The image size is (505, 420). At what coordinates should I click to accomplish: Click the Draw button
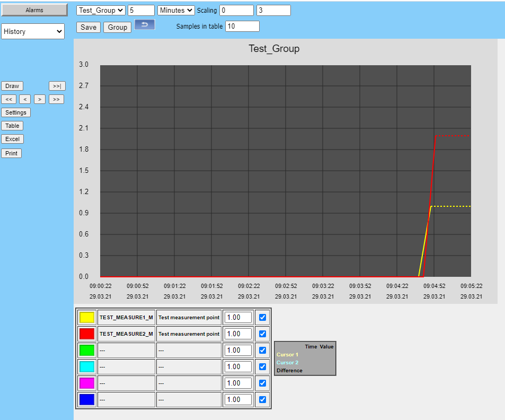coord(12,86)
